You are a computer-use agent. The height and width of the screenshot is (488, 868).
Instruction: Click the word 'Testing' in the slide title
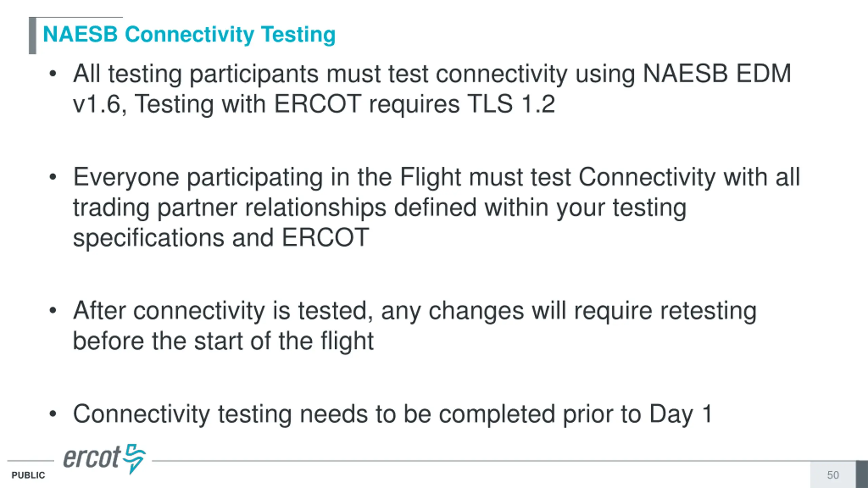[298, 35]
